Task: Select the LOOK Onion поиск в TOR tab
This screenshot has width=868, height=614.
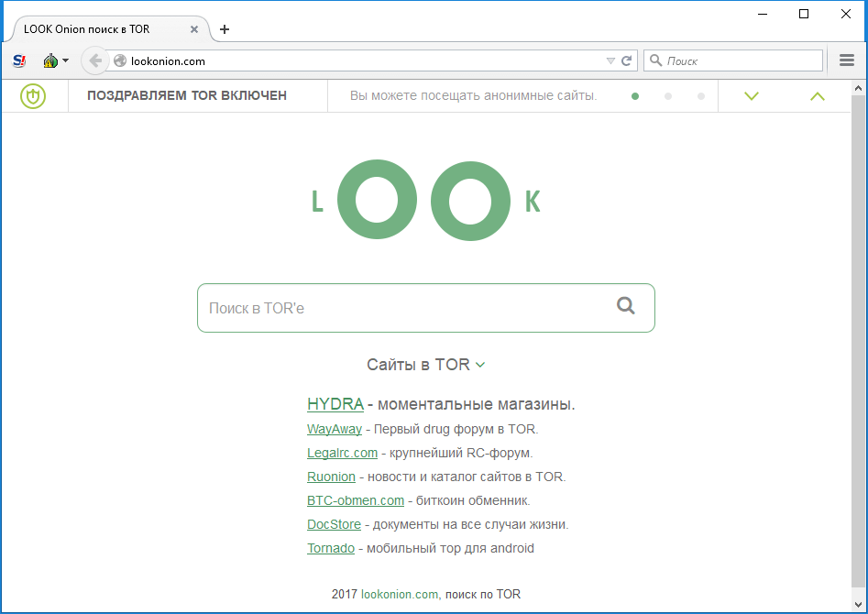Action: click(111, 29)
